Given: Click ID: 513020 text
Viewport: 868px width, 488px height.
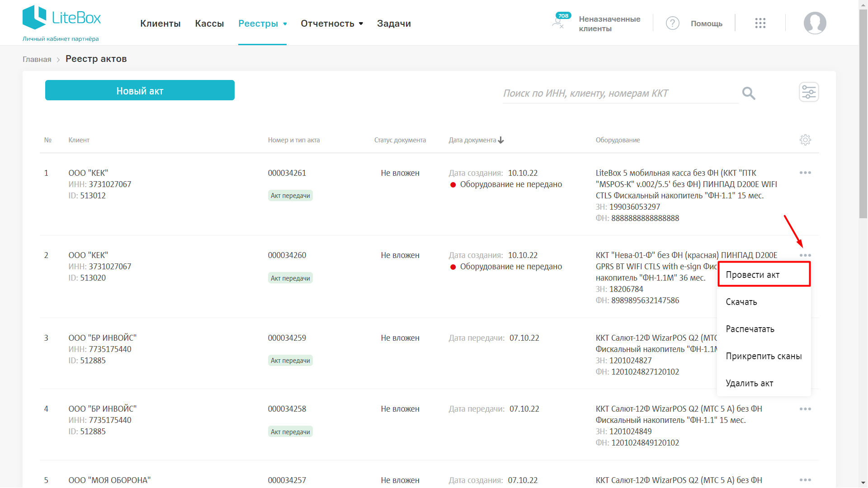Looking at the screenshot, I should coord(87,278).
